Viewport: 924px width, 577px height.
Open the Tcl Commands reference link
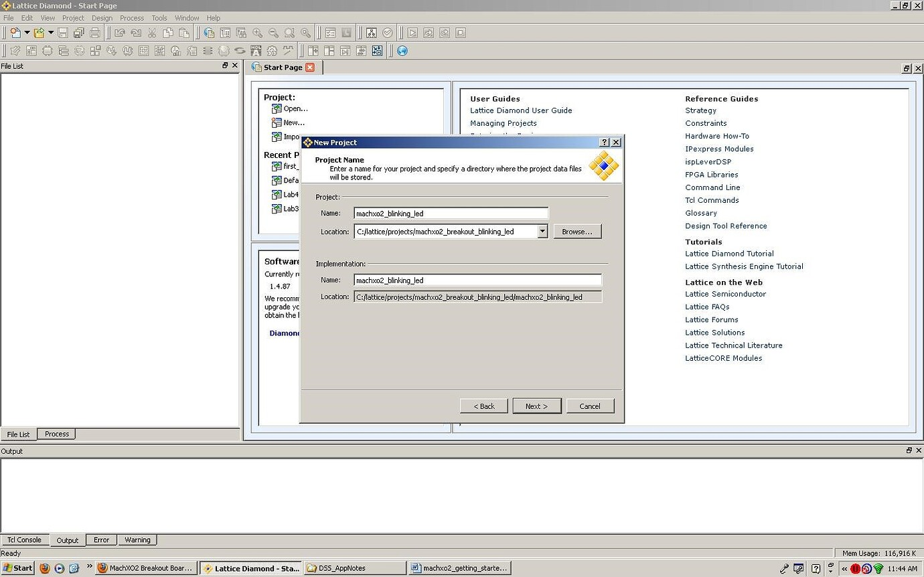[x=712, y=200]
